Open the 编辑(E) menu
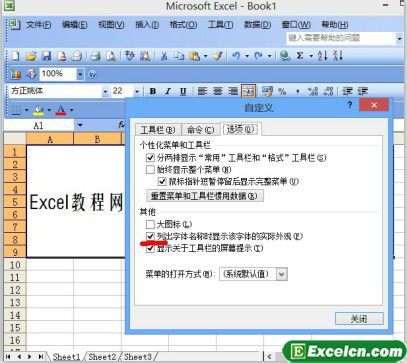Viewport: 407px width, 363px height. click(75, 25)
